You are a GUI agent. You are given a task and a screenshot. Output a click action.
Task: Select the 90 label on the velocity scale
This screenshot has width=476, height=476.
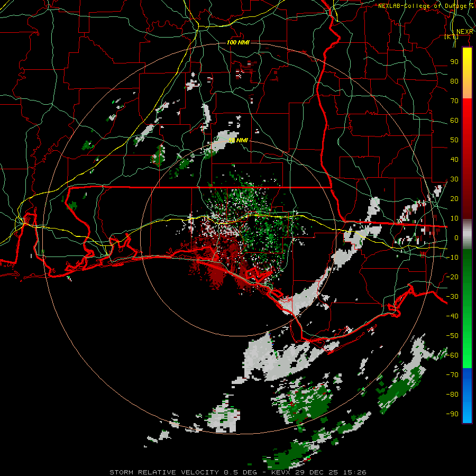[x=454, y=62]
